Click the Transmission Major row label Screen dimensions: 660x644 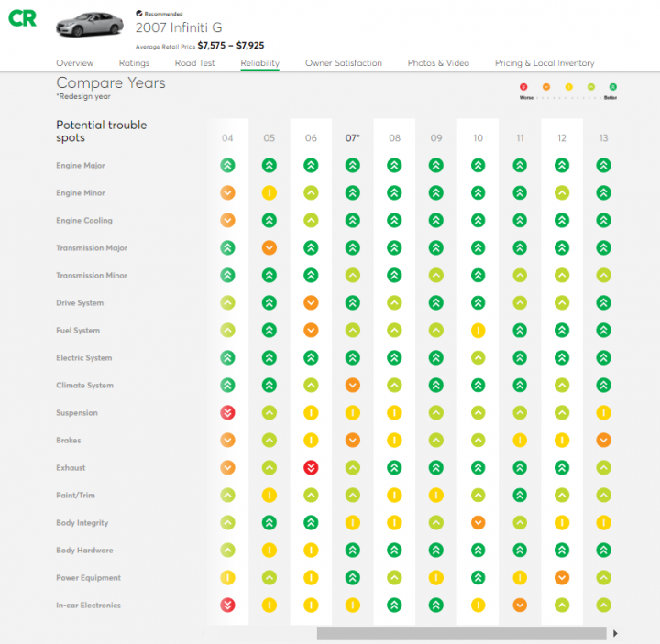click(92, 247)
